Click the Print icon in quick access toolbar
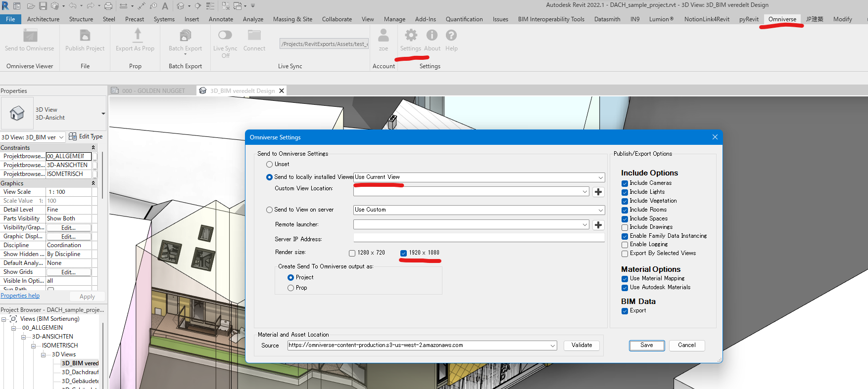This screenshot has width=868, height=389. click(x=108, y=6)
